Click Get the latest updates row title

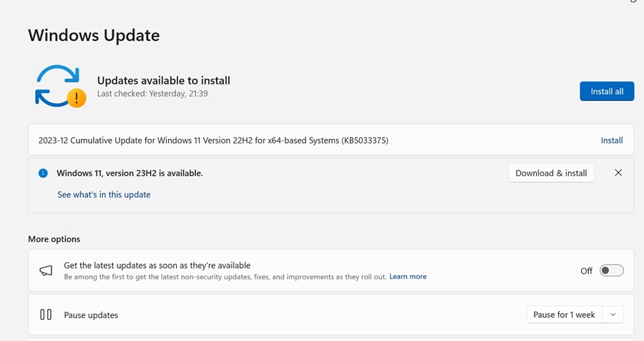(x=157, y=265)
